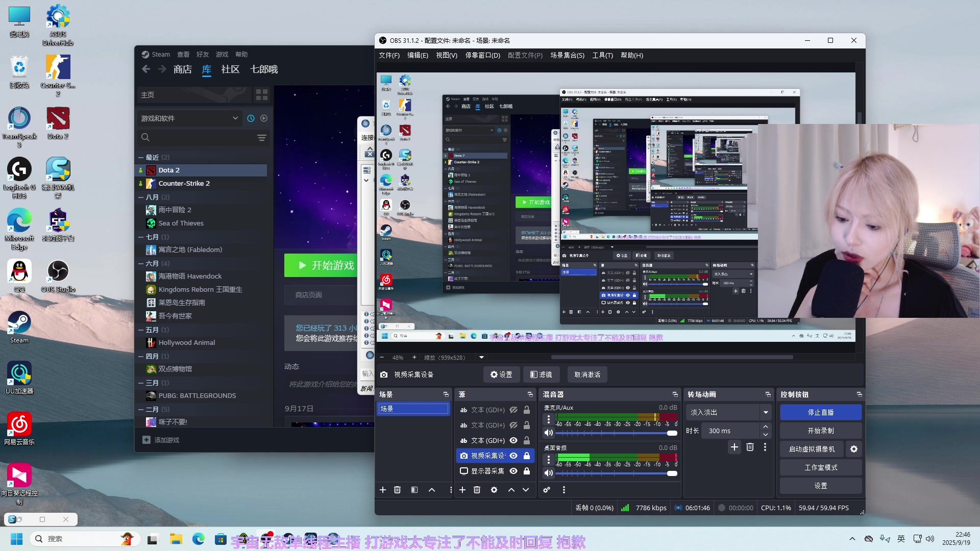Click 取消激活 for the video source
Image resolution: width=980 pixels, height=551 pixels.
pos(587,374)
